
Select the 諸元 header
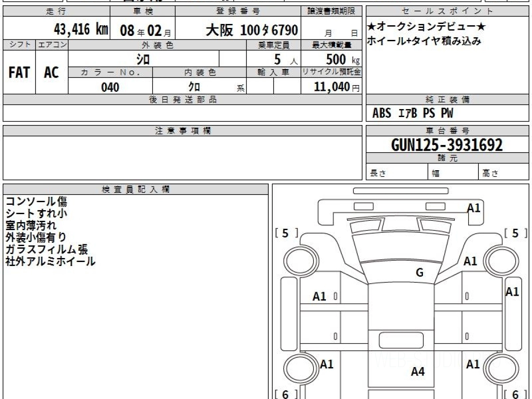(x=447, y=158)
